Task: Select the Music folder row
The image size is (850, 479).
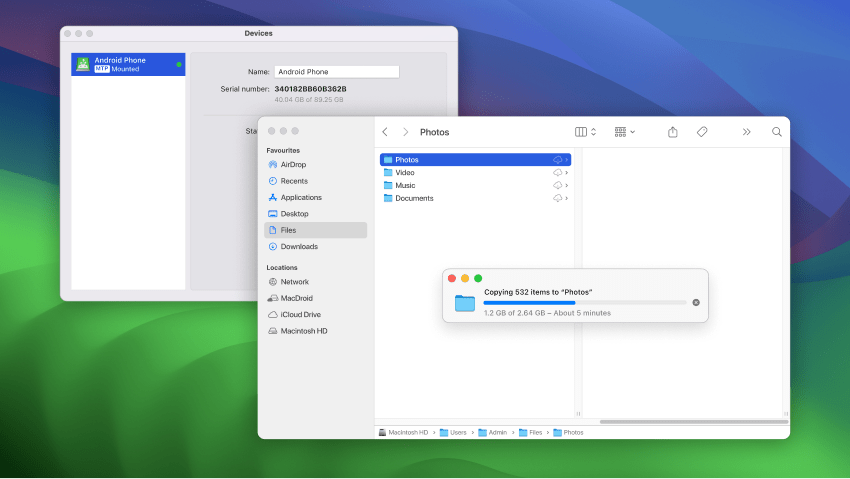Action: [x=475, y=185]
